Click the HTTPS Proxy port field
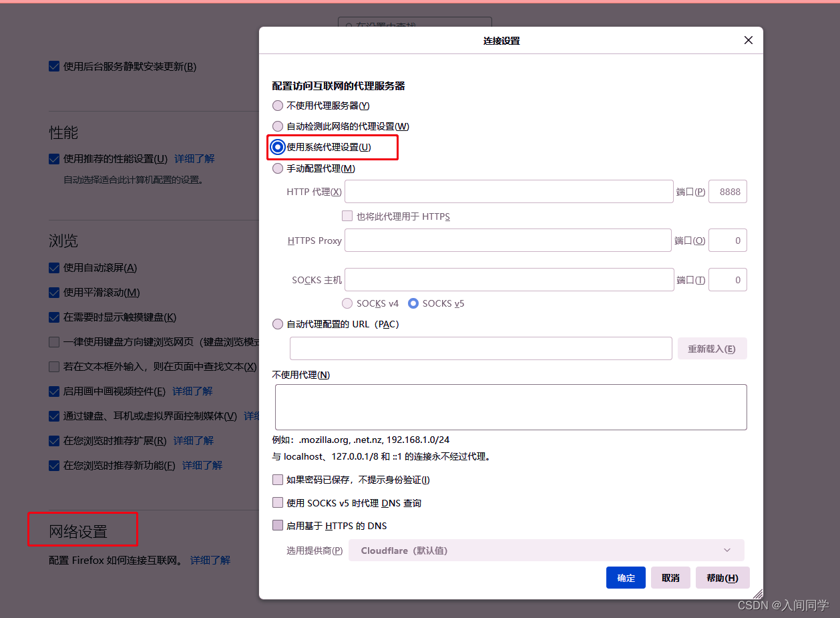Image resolution: width=840 pixels, height=618 pixels. tap(728, 241)
